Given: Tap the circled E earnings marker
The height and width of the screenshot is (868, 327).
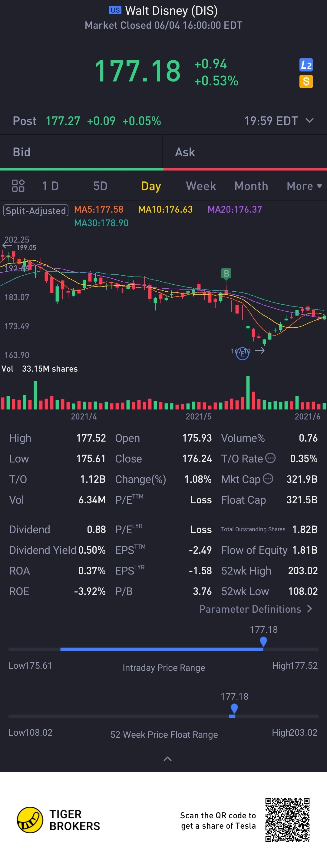Looking at the screenshot, I should click(243, 354).
